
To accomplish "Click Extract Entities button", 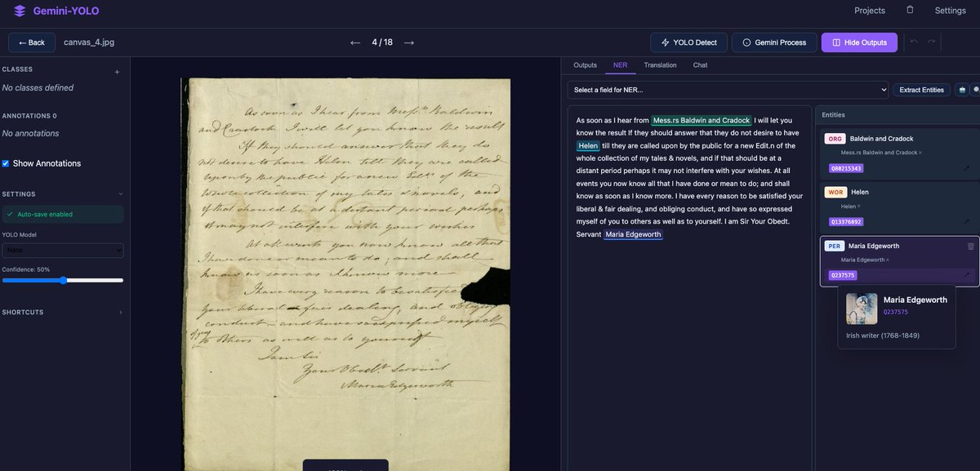I will click(x=921, y=90).
